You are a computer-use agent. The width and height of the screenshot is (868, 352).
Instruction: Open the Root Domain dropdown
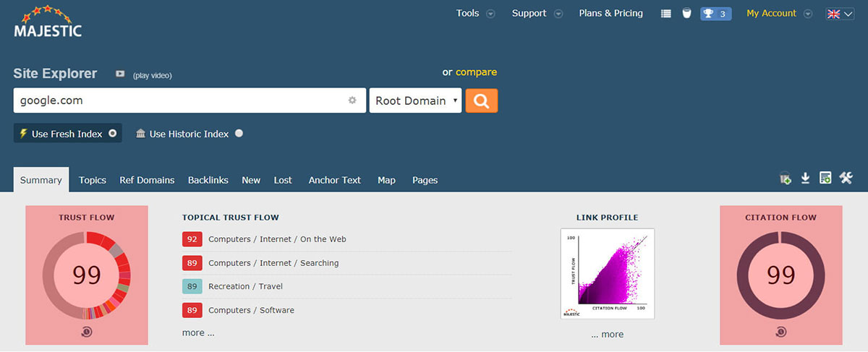pos(415,100)
